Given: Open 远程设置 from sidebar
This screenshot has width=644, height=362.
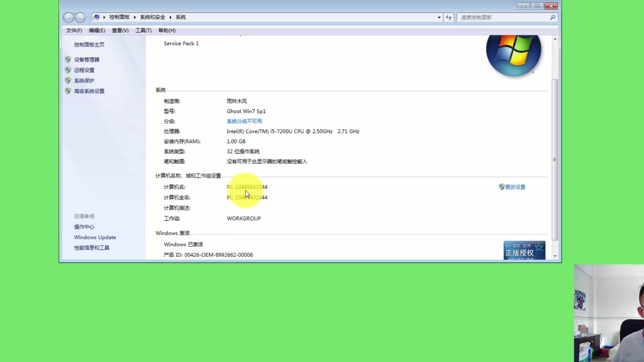Looking at the screenshot, I should tap(84, 70).
